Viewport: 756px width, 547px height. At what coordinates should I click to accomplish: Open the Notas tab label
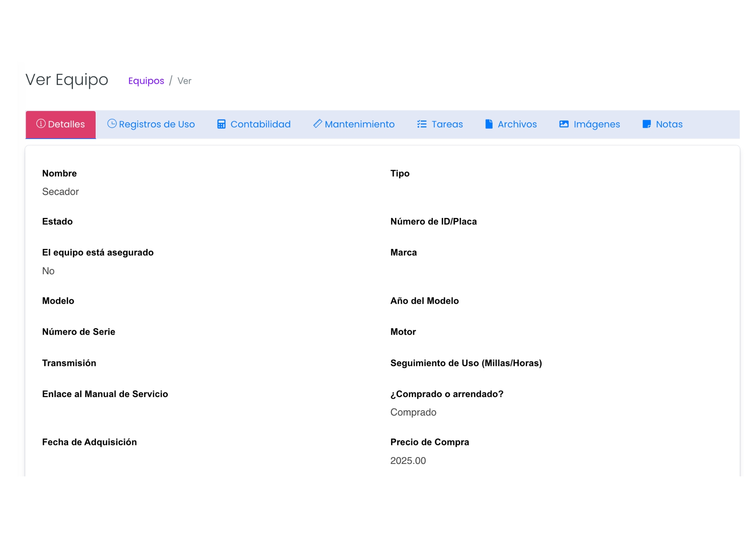[669, 124]
